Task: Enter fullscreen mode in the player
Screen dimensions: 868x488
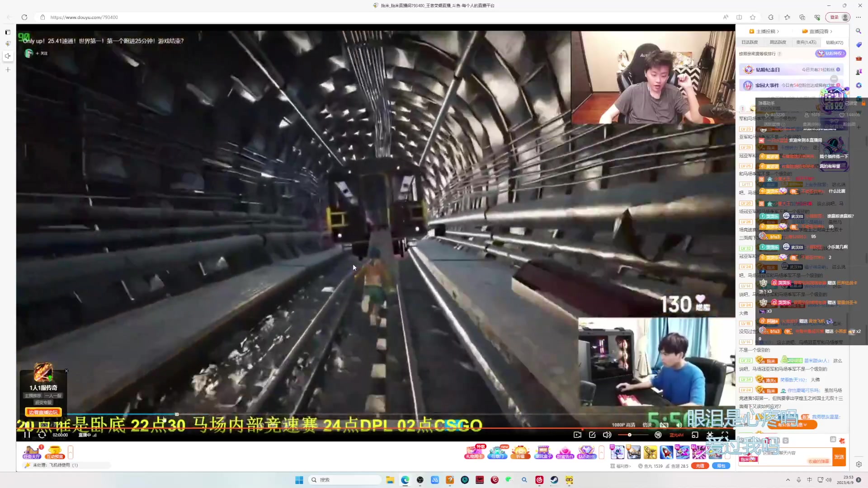Action: coord(725,435)
